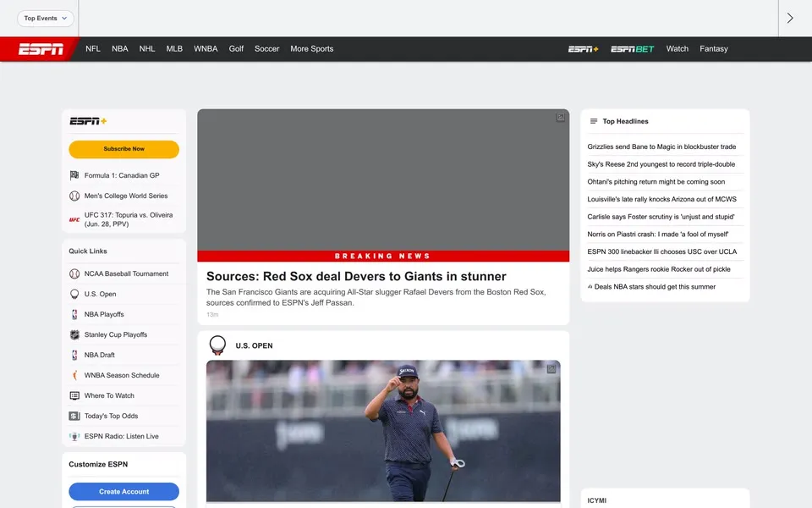Screen dimensions: 812x508
Task: Open the Golf menu
Action: (x=236, y=49)
